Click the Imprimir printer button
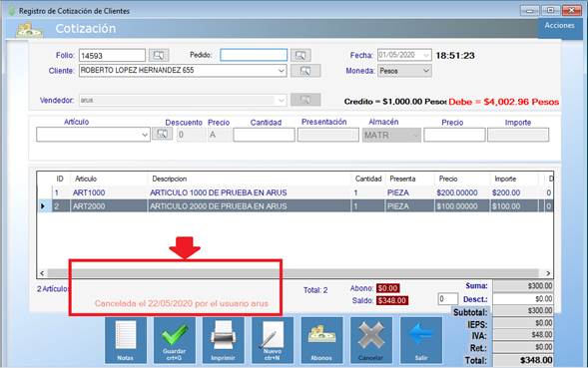Screen dimensions: 588x368 [x=224, y=340]
